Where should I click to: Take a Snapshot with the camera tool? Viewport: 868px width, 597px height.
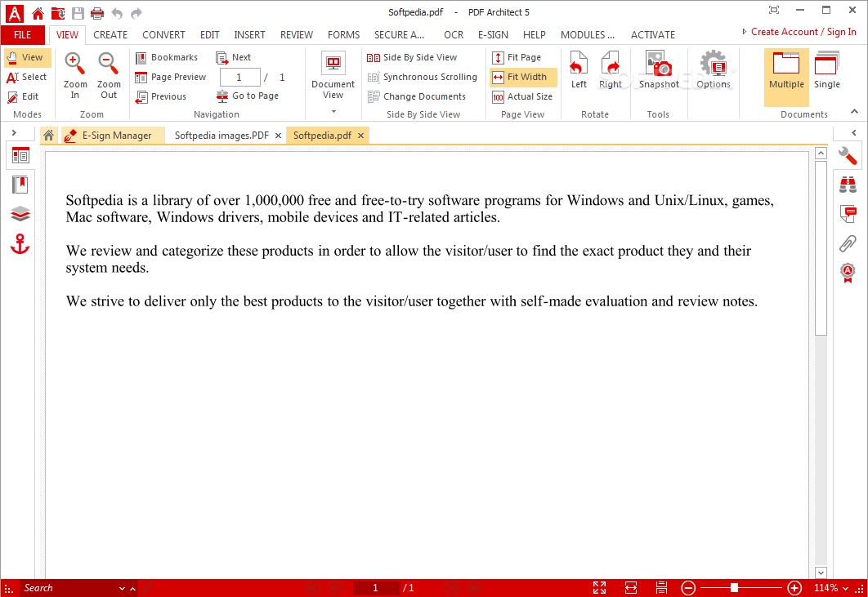[x=659, y=70]
